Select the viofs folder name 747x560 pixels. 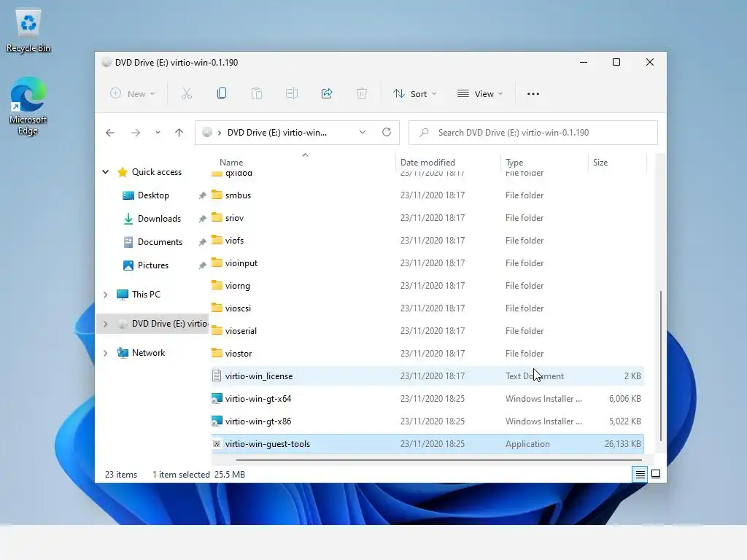pos(234,241)
